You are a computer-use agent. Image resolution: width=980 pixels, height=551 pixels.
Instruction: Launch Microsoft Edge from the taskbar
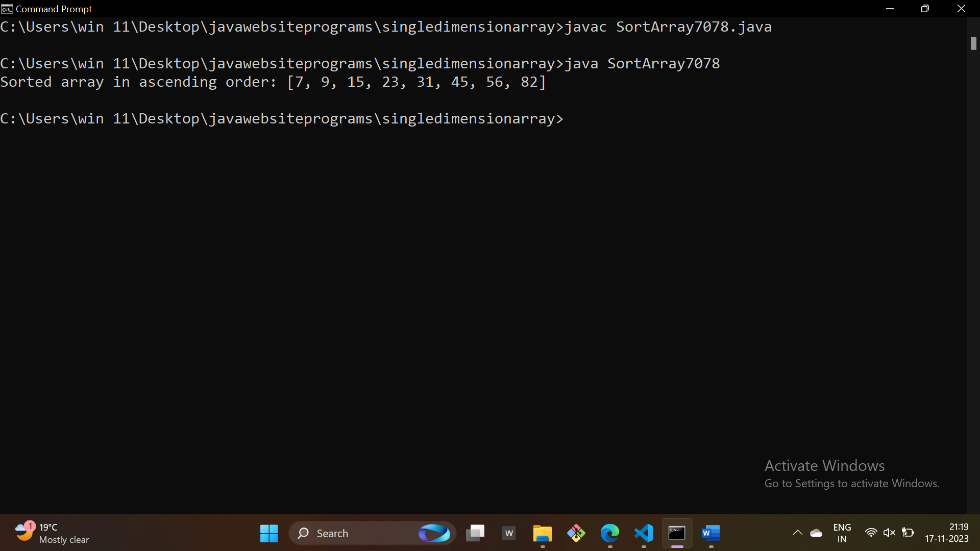(609, 534)
